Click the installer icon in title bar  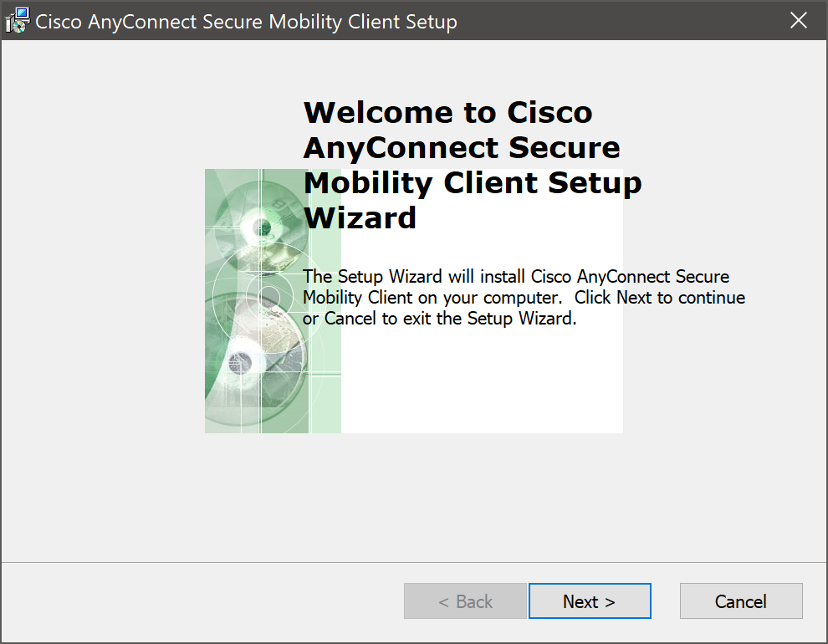tap(18, 21)
